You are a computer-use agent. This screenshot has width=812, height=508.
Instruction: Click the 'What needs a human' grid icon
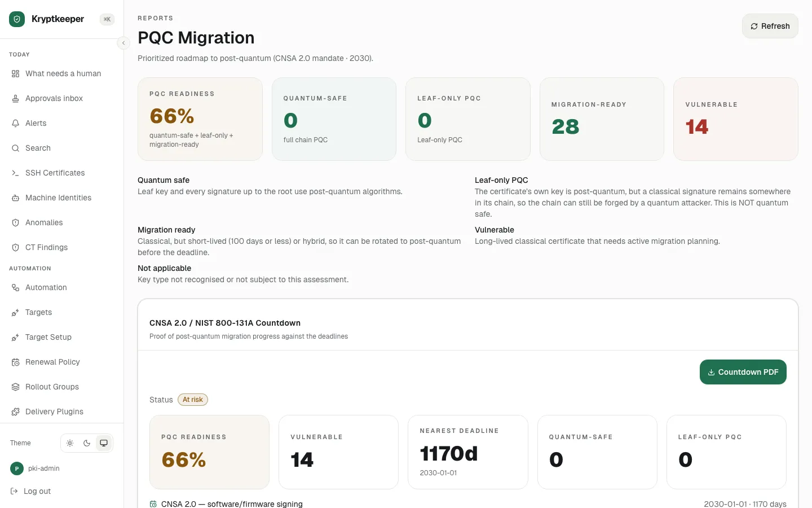tap(16, 73)
